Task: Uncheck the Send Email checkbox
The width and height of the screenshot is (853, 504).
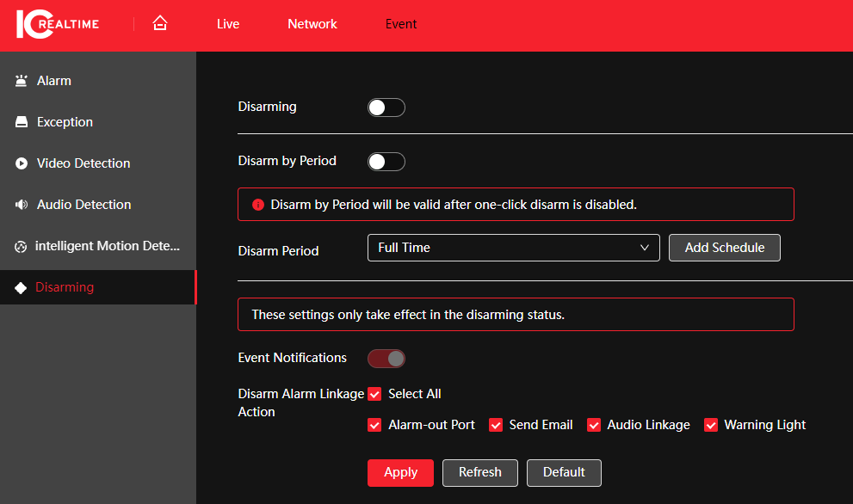Action: (x=496, y=425)
